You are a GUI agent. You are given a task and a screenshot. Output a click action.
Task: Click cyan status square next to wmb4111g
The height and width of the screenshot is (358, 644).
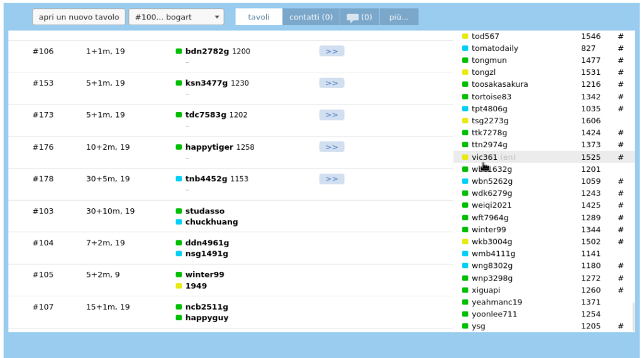[x=465, y=254]
